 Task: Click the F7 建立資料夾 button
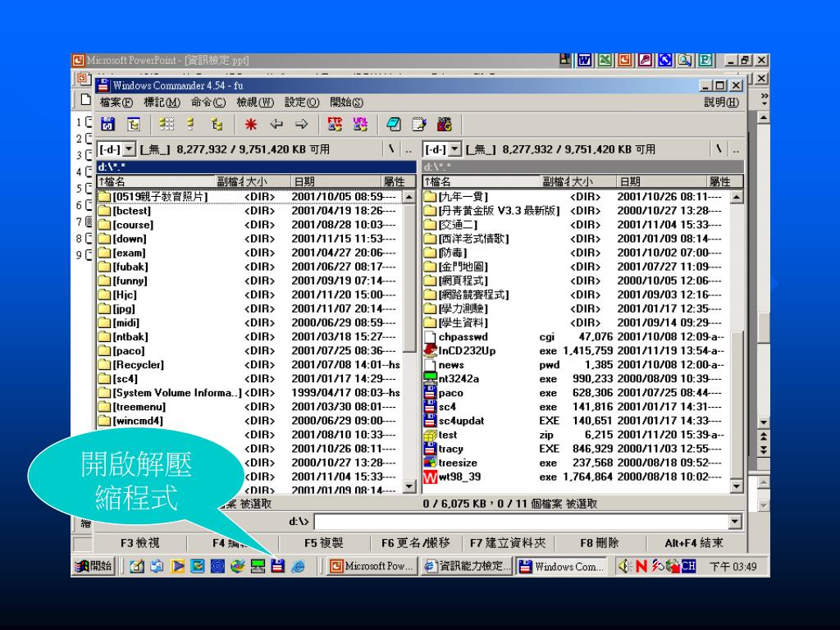[508, 543]
